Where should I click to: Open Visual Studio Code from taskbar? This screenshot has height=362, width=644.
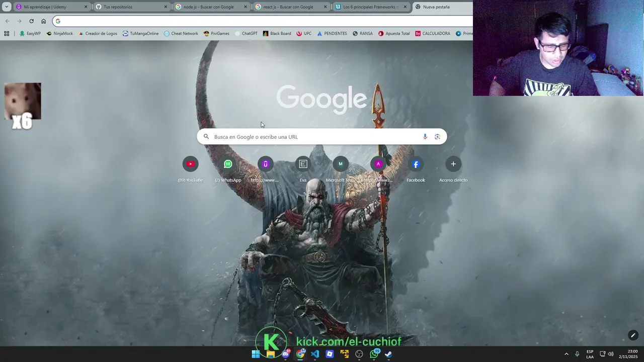click(315, 354)
